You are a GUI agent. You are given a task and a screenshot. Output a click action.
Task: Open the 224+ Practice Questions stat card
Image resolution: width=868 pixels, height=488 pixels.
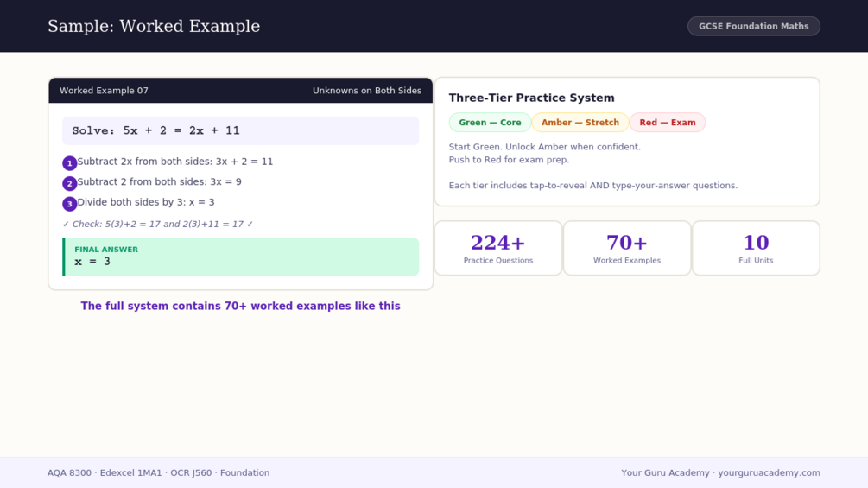pyautogui.click(x=498, y=248)
